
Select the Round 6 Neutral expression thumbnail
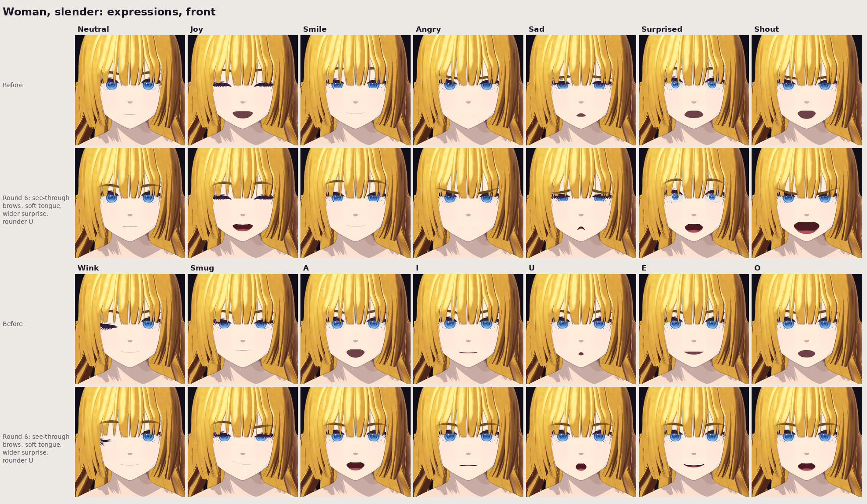(x=130, y=203)
